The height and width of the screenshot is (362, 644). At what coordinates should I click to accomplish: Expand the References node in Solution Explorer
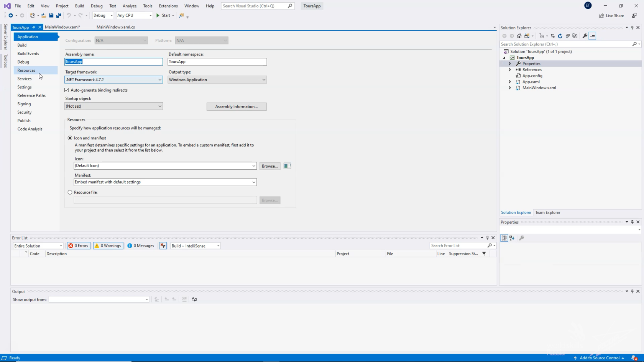[x=510, y=70]
